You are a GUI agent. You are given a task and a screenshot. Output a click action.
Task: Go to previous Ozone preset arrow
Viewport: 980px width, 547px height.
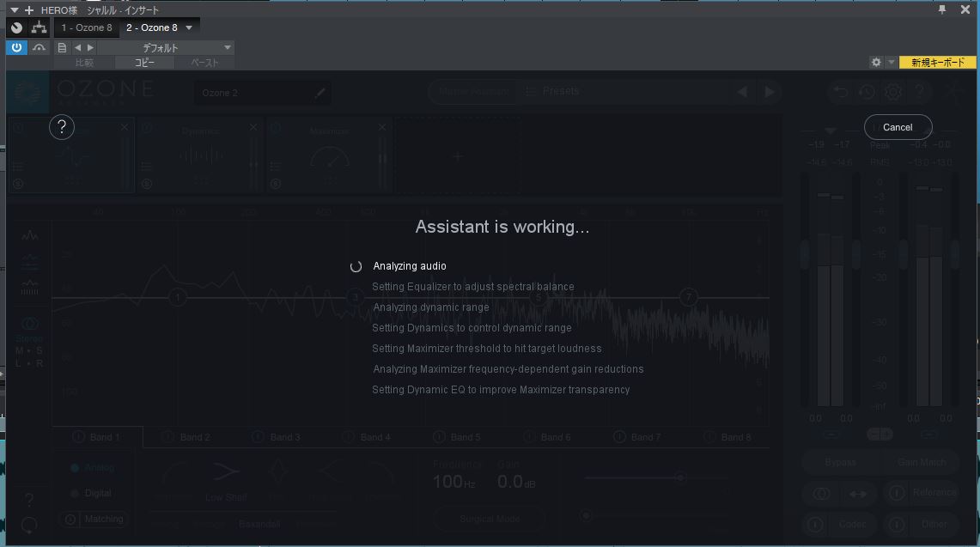tap(742, 92)
